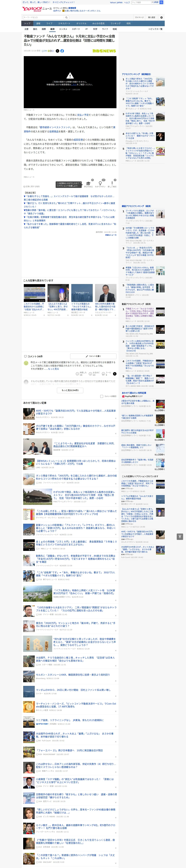Click the first commenter's green avatar
The width and height of the screenshot is (186, 868).
(x=26, y=363)
